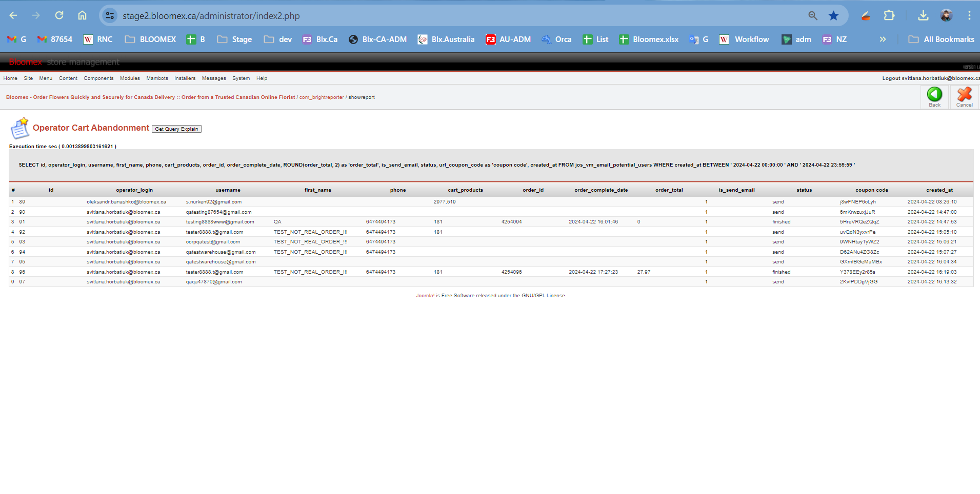Click the green Back button
Screen dimensions: 980x494
coord(934,96)
